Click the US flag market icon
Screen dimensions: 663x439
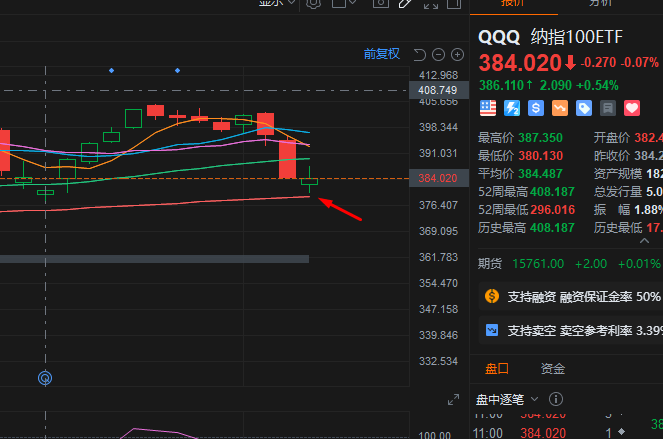click(488, 107)
